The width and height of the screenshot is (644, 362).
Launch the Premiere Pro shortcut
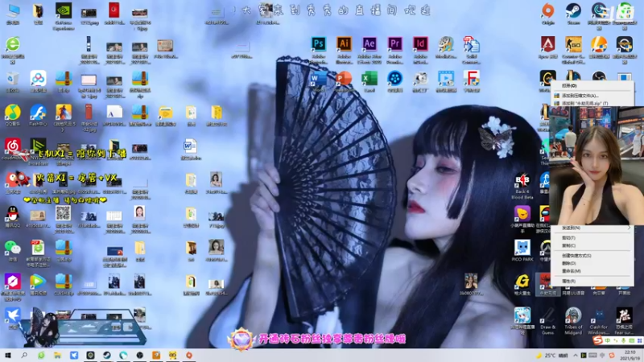click(394, 44)
